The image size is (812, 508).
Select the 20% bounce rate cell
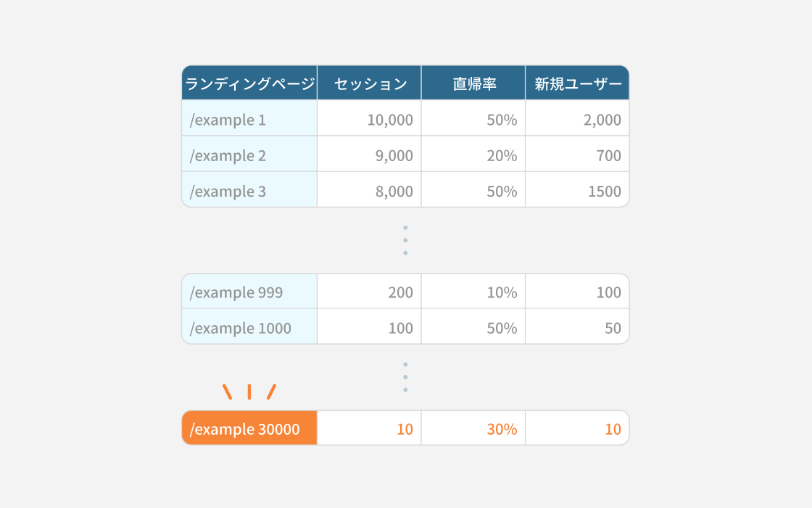(473, 154)
